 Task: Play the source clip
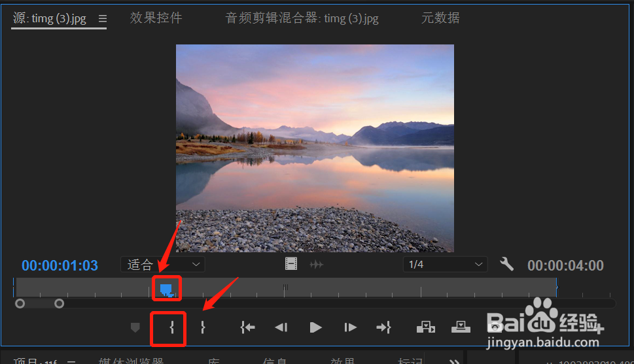pyautogui.click(x=315, y=327)
